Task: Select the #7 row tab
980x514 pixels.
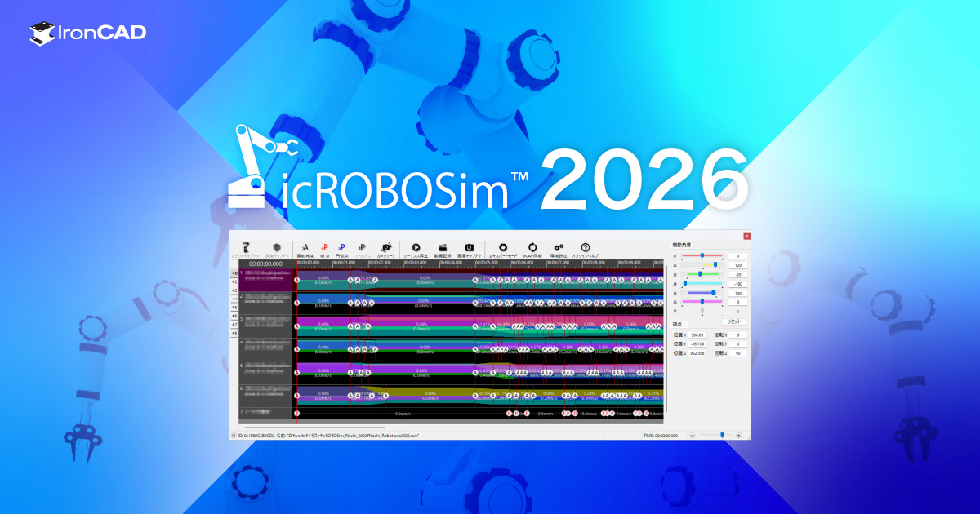Action: 234,325
